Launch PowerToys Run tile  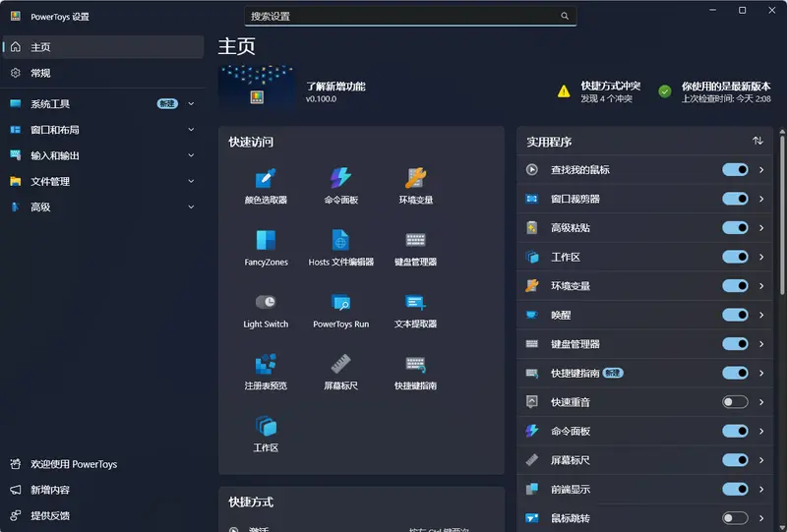[x=340, y=310]
